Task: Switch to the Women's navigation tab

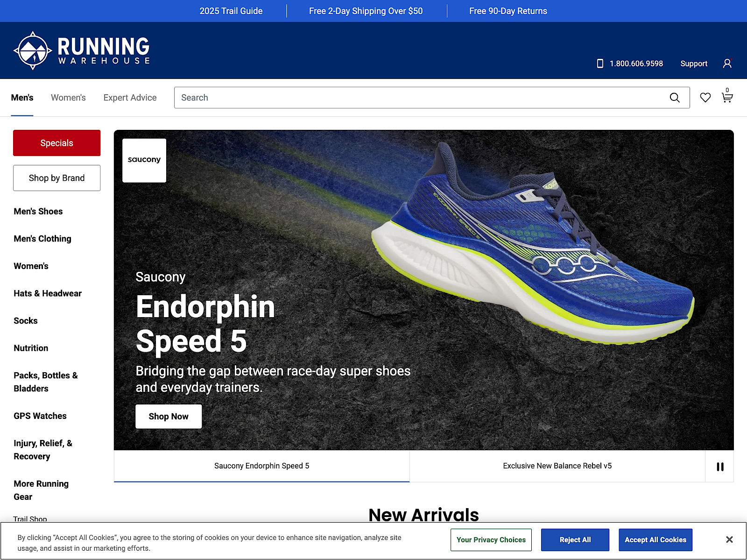Action: 68,98
